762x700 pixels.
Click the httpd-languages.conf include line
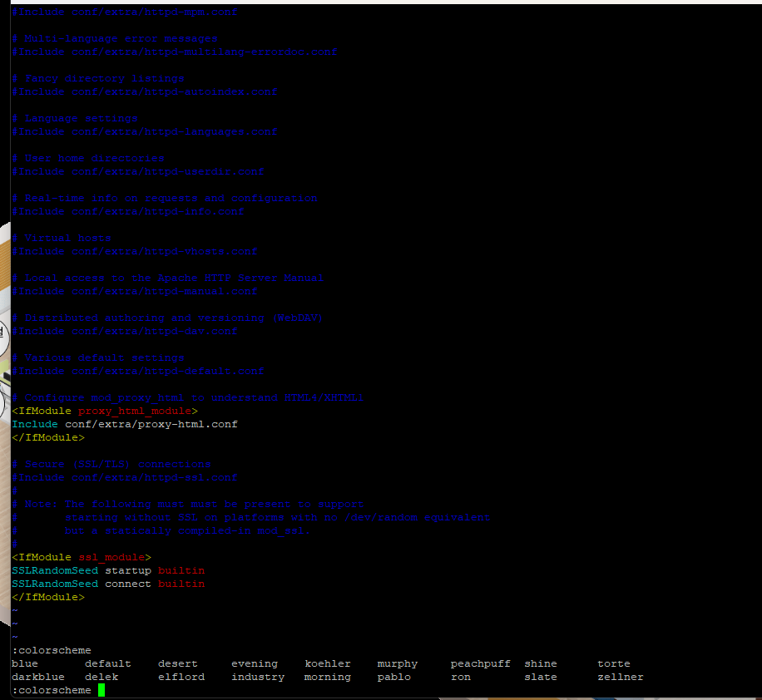[x=145, y=131]
